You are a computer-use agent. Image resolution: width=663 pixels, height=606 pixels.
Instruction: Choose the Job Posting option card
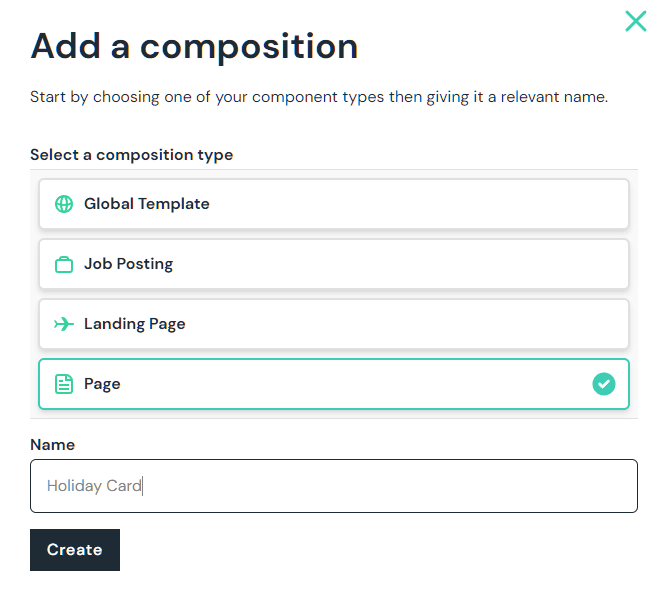click(x=333, y=264)
